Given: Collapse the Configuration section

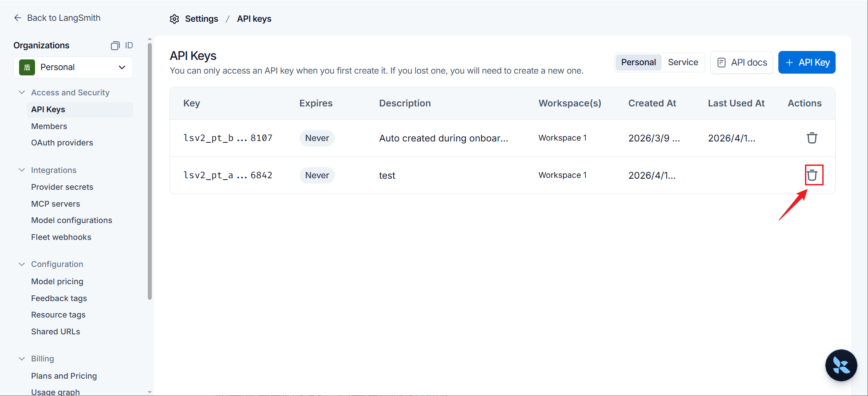Looking at the screenshot, I should pos(22,264).
